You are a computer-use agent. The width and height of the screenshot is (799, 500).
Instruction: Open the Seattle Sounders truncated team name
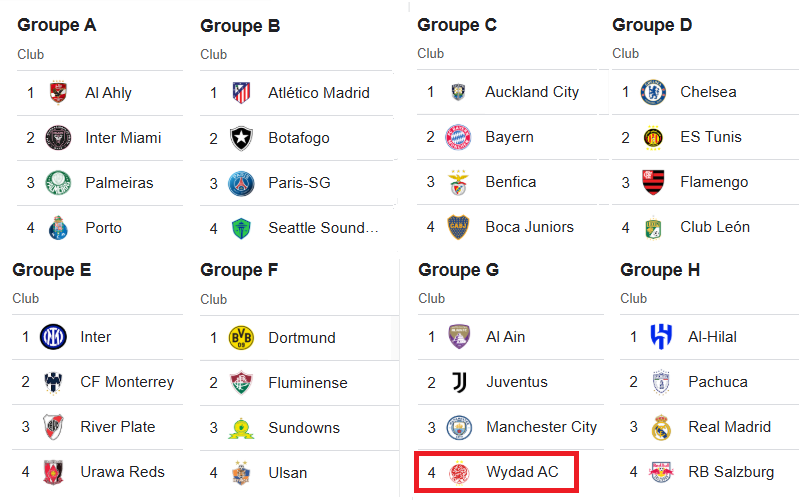(x=323, y=228)
